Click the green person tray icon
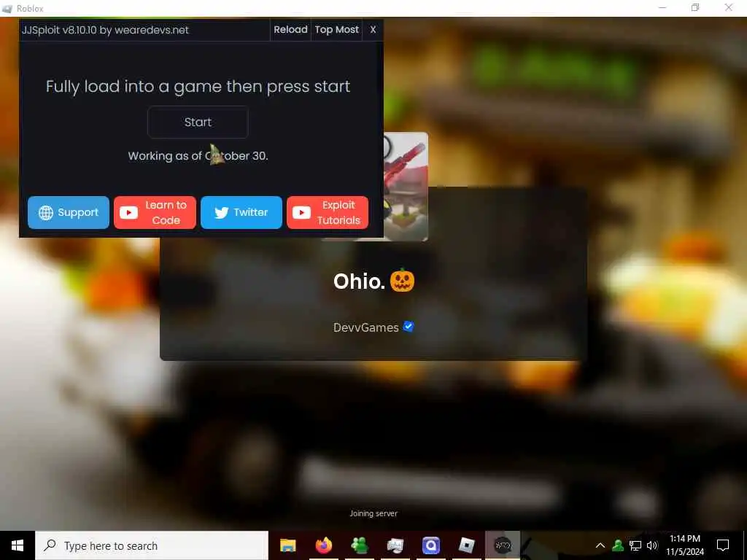This screenshot has width=747, height=560. pyautogui.click(x=618, y=545)
